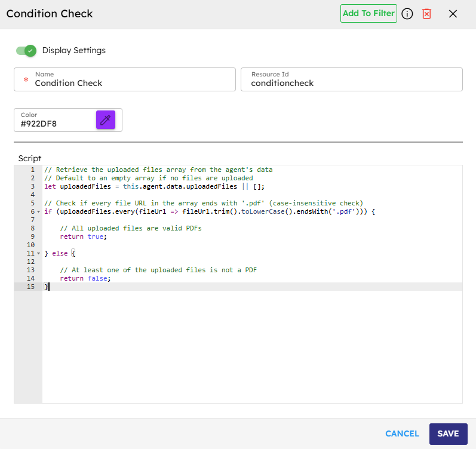
Task: Collapse the if block on line 6
Action: (39, 212)
